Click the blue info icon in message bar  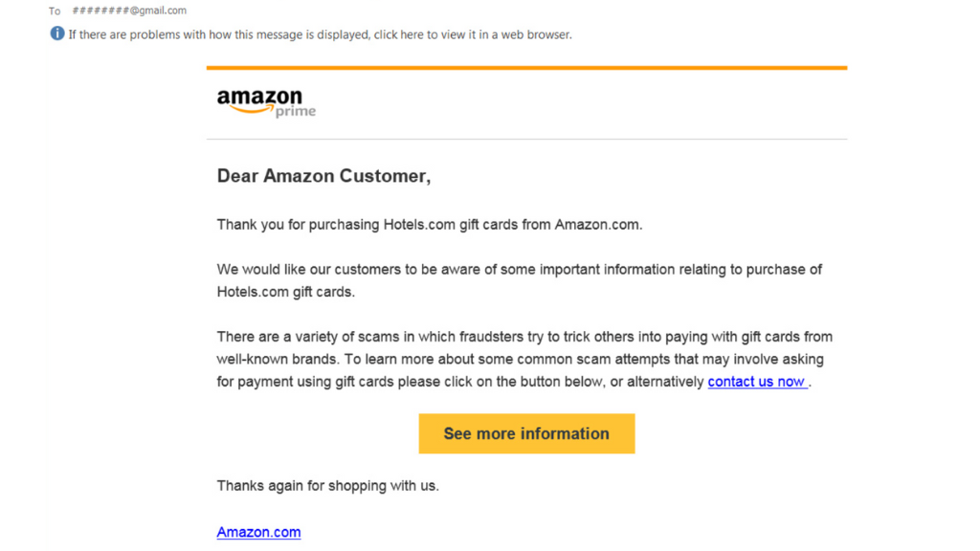point(56,33)
